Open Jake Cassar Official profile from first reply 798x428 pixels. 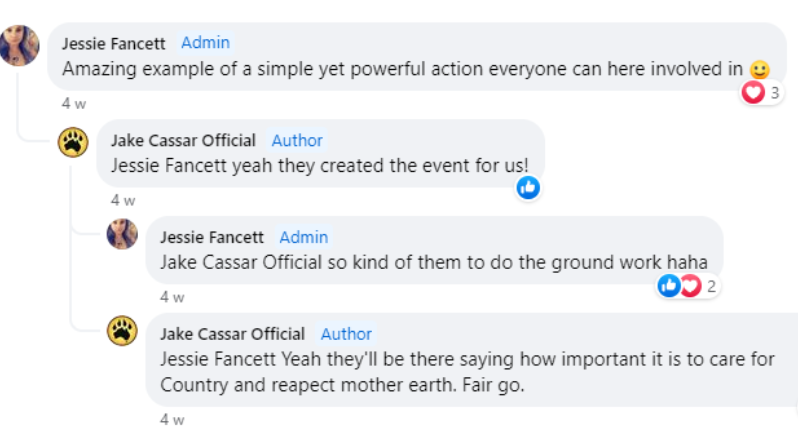pos(183,140)
